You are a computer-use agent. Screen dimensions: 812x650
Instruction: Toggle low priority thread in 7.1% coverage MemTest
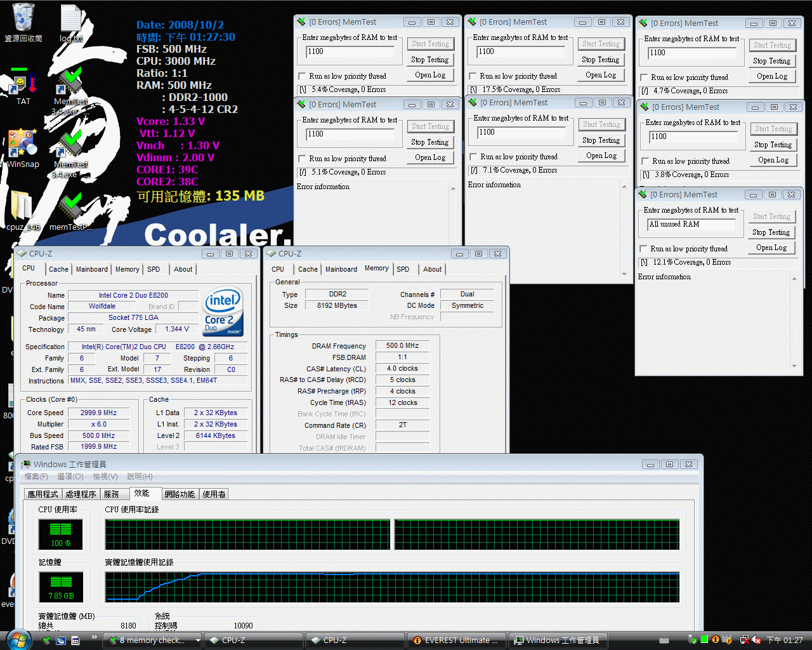pyautogui.click(x=474, y=157)
